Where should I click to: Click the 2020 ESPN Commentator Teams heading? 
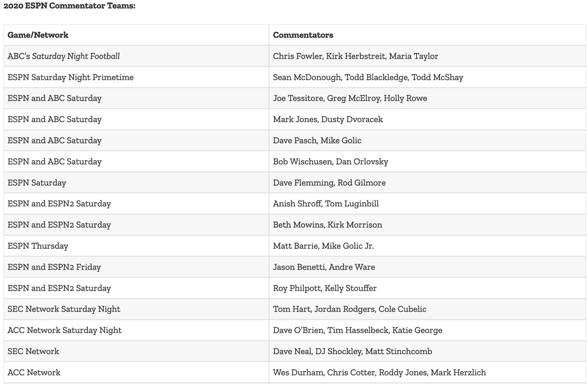point(69,6)
